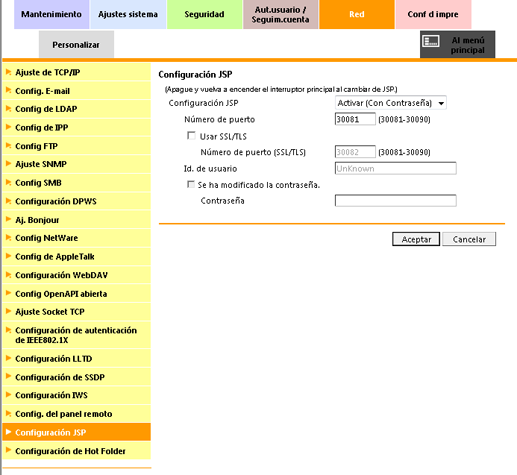This screenshot has height=475, width=517.
Task: Open the Seguridad tab
Action: click(x=204, y=14)
